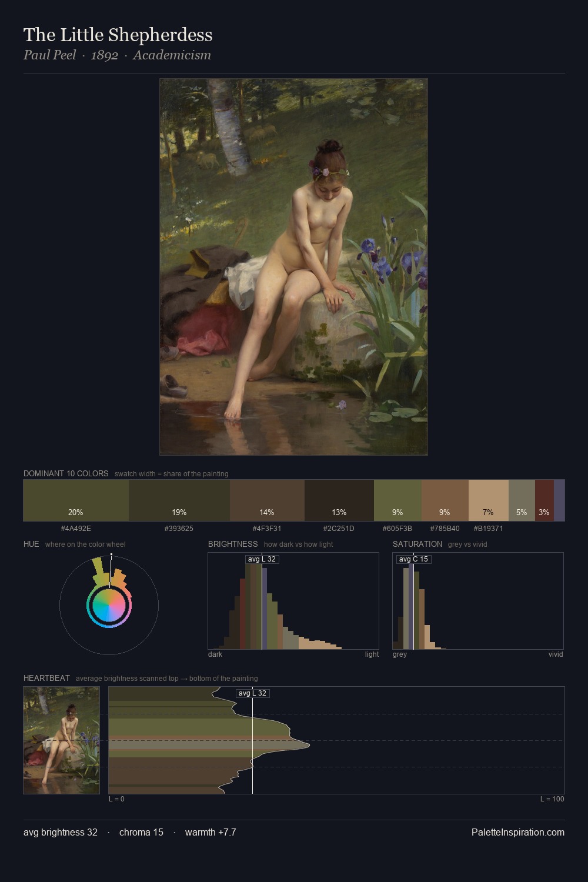Click the vivid axis label under Saturation
The width and height of the screenshot is (588, 882).
click(x=556, y=654)
